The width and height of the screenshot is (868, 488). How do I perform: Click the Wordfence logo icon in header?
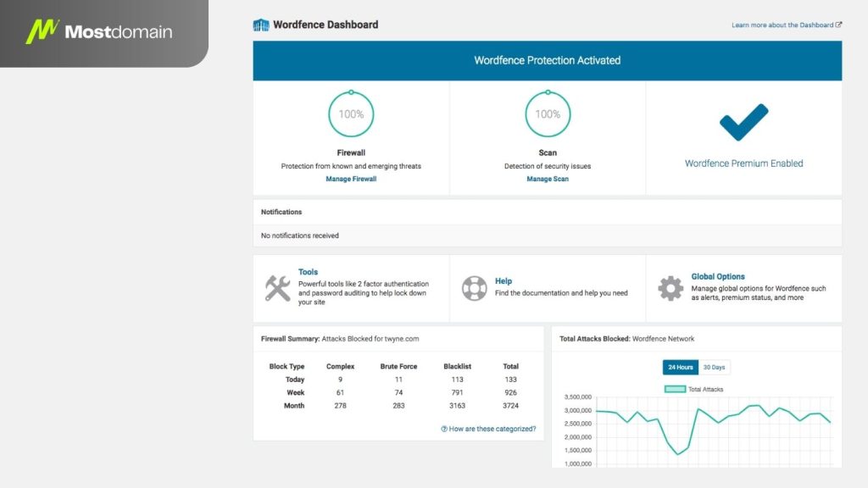coord(261,25)
